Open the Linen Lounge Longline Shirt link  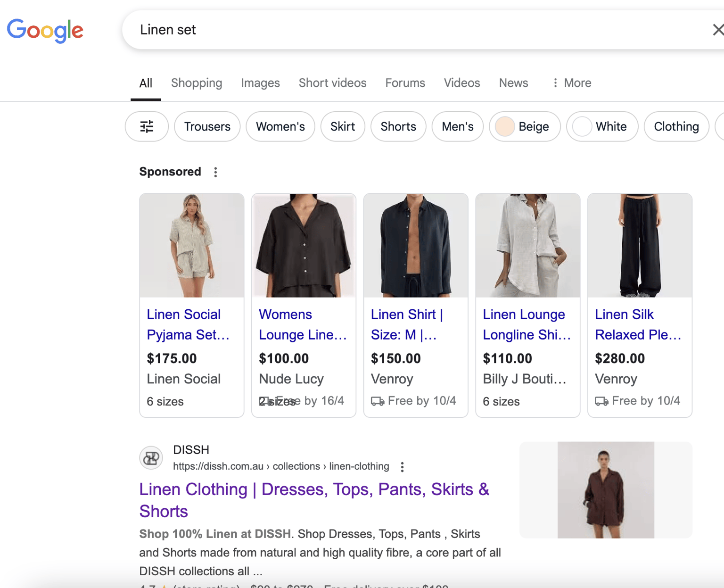(527, 324)
